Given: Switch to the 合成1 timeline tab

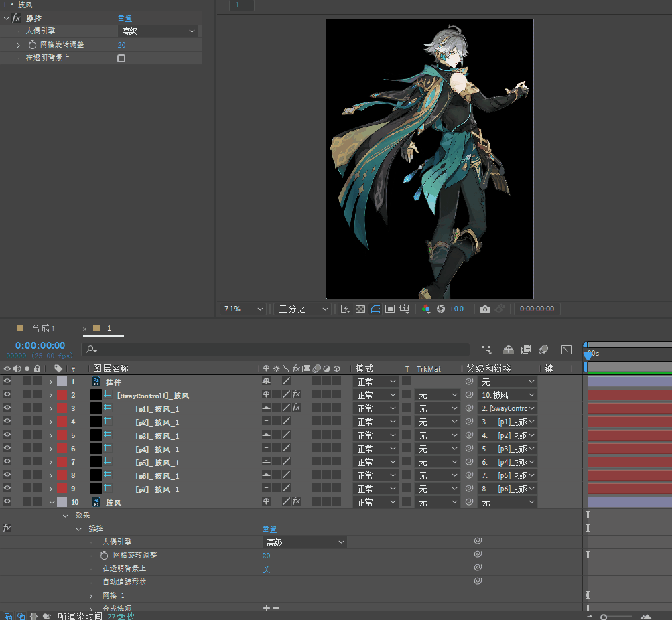Looking at the screenshot, I should (44, 329).
